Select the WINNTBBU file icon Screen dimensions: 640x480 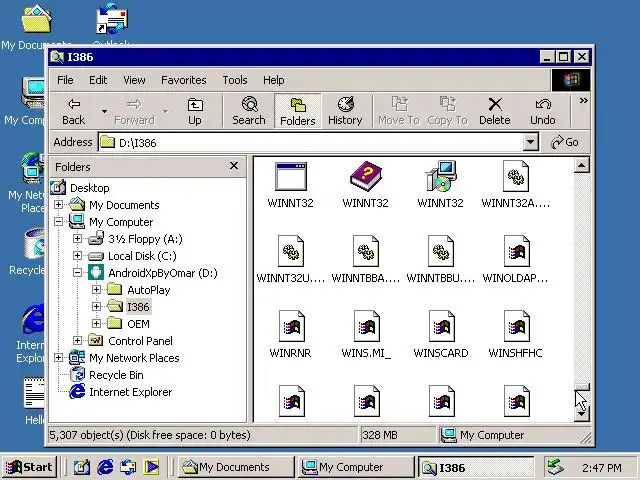(x=440, y=251)
